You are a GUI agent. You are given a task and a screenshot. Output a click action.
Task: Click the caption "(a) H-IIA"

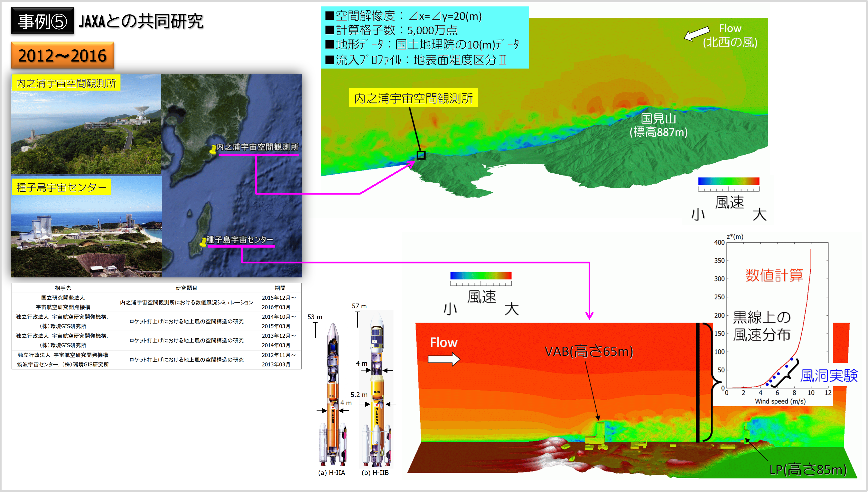click(x=331, y=473)
